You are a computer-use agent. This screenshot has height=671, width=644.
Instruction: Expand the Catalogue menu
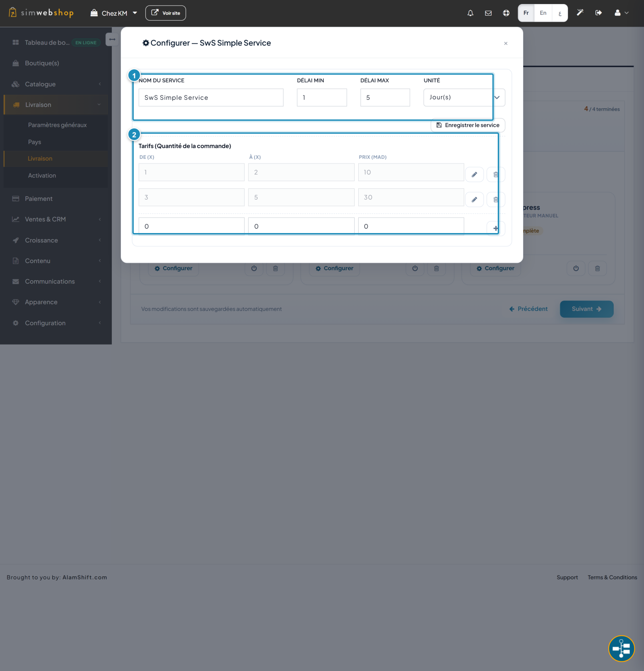(x=56, y=84)
